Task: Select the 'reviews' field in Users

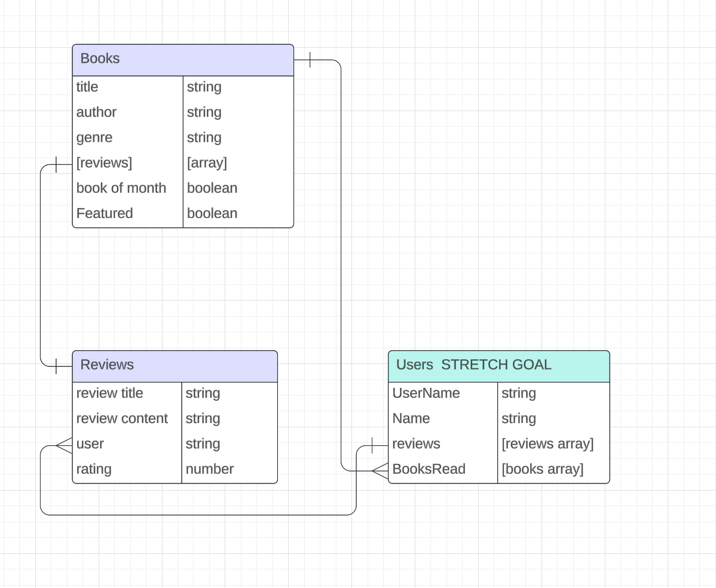Action: point(416,444)
